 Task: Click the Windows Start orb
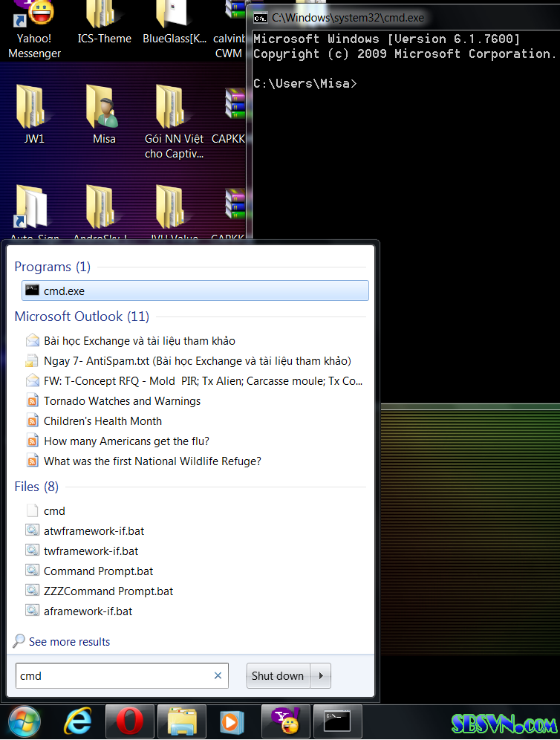[x=25, y=721]
